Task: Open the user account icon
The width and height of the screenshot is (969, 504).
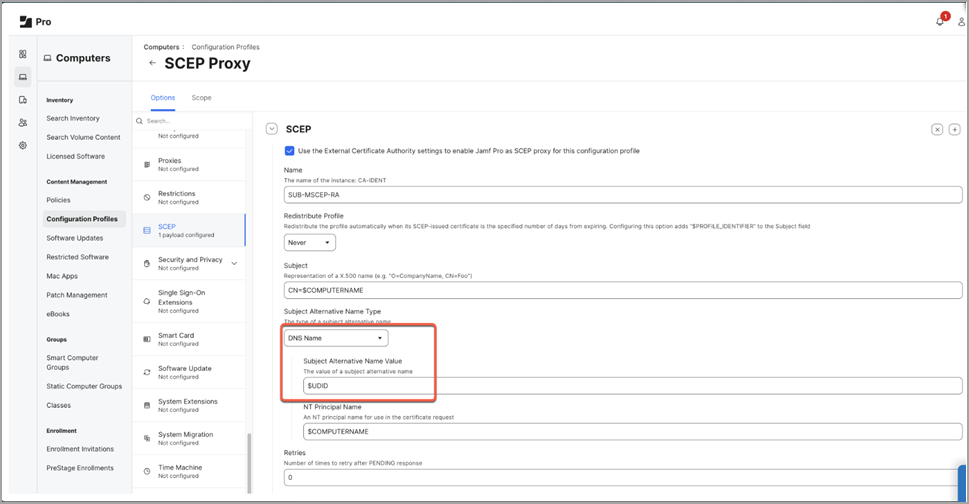Action: tap(961, 21)
